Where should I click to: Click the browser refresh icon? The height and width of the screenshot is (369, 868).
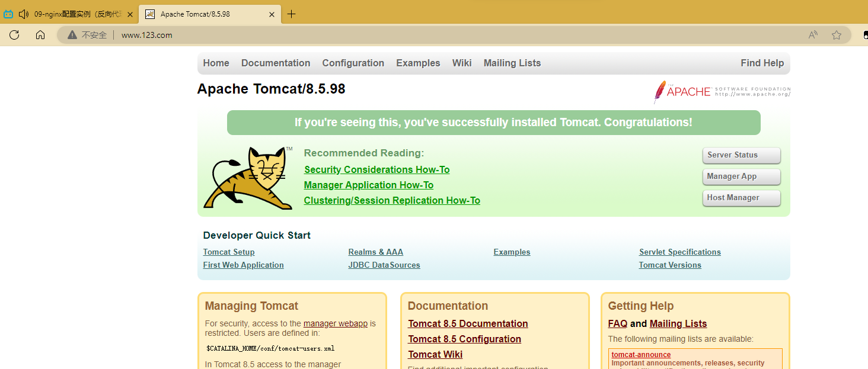coord(14,35)
